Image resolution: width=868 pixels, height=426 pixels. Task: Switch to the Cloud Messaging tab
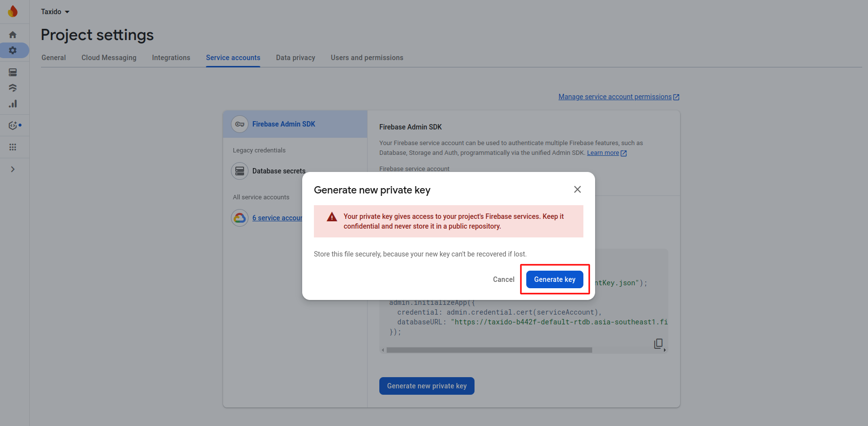109,58
